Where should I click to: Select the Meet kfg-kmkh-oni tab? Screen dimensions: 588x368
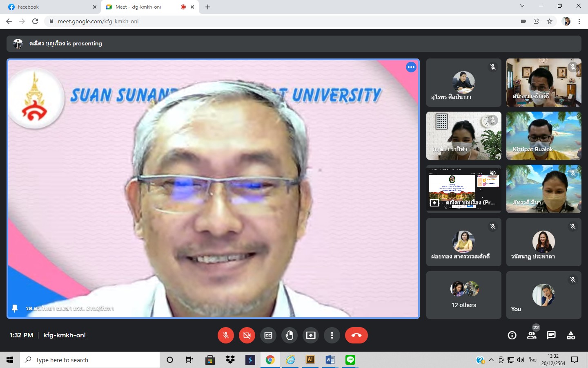pos(141,7)
